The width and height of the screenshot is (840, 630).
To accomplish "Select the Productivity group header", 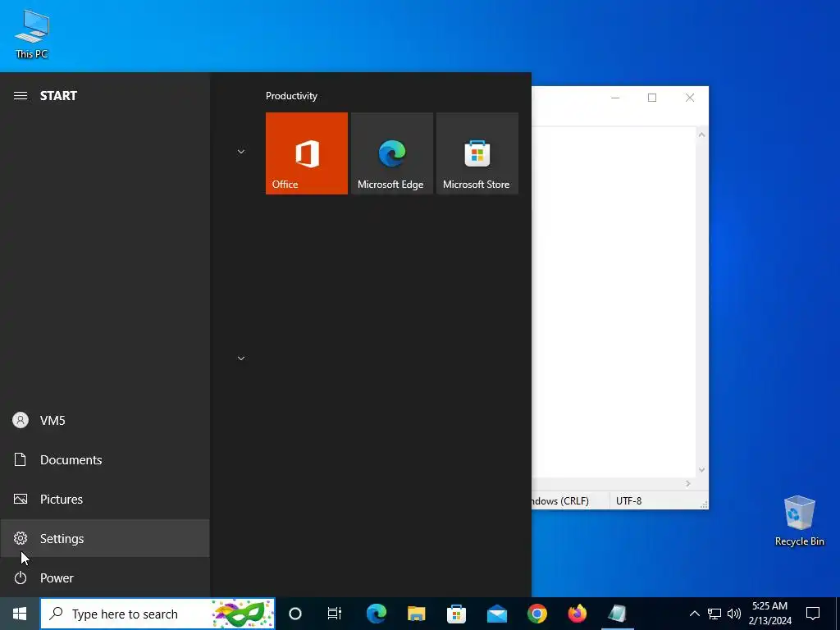I will pos(291,96).
